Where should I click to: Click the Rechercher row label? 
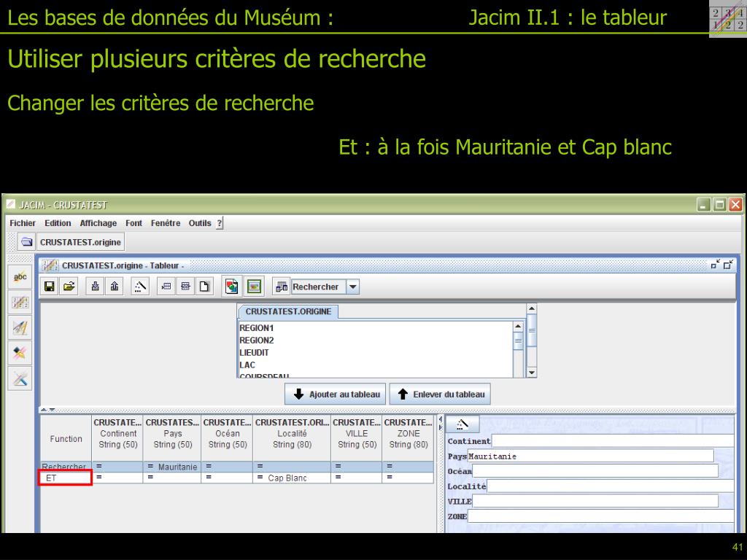64,467
